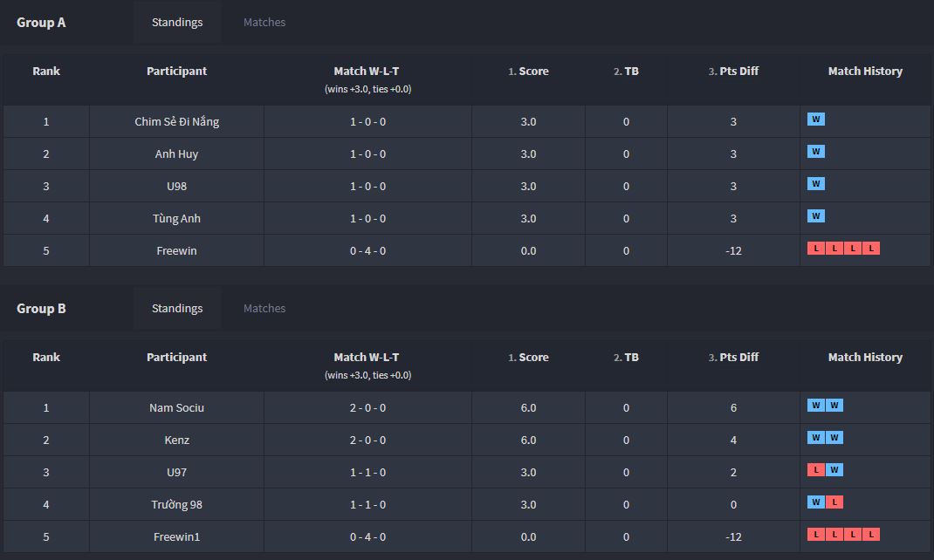Click Trường 98's red L match badge
Image resolution: width=934 pixels, height=560 pixels.
[x=834, y=502]
